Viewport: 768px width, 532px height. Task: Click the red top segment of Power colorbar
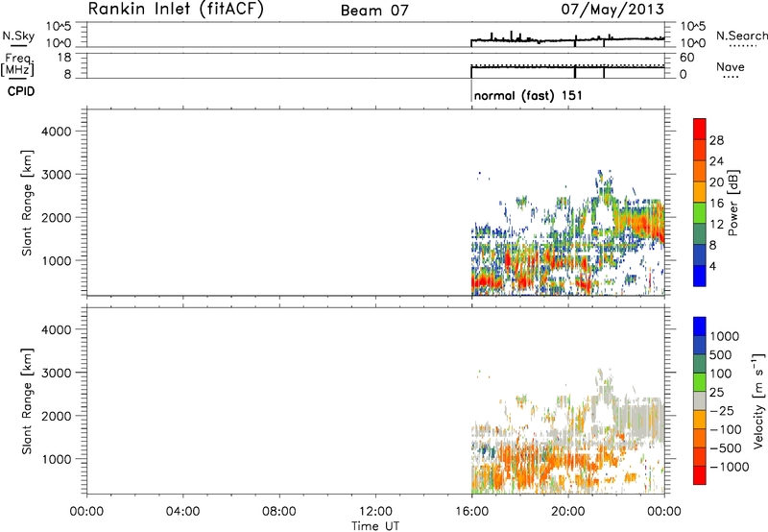pos(700,130)
